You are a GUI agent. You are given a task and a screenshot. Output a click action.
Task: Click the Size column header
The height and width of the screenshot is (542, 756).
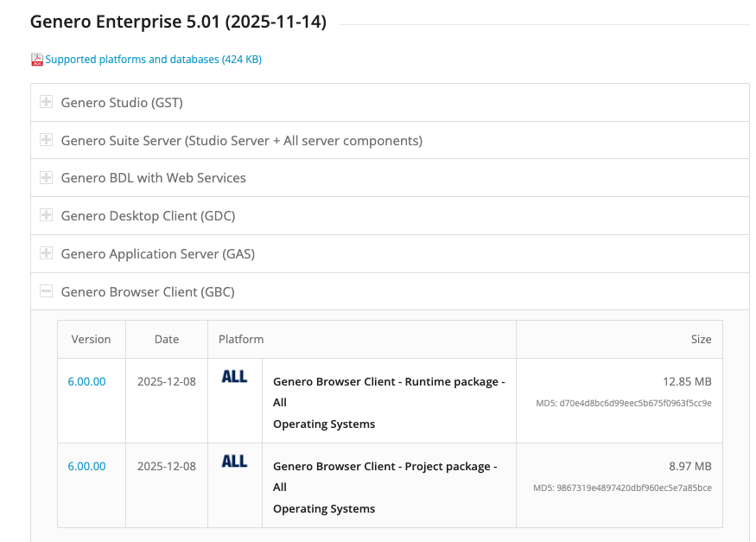coord(701,339)
